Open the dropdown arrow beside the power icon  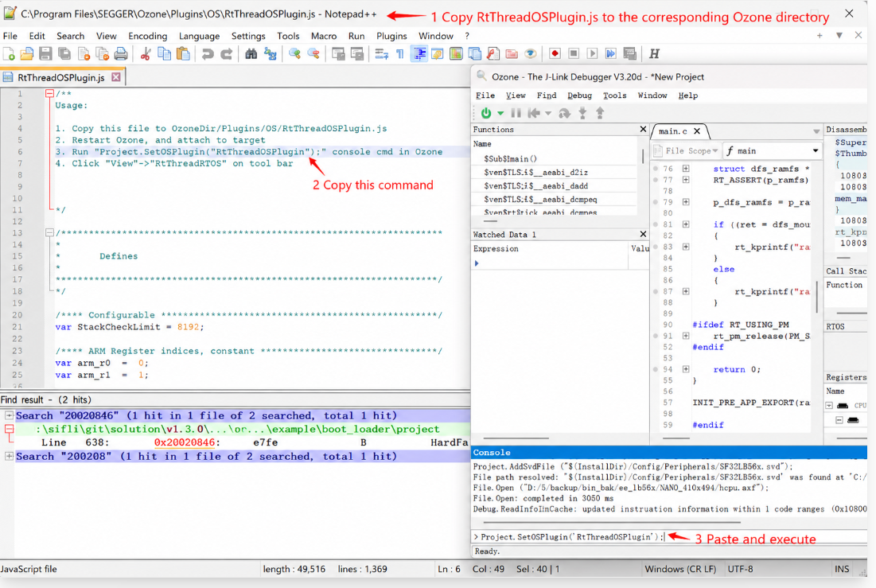500,113
